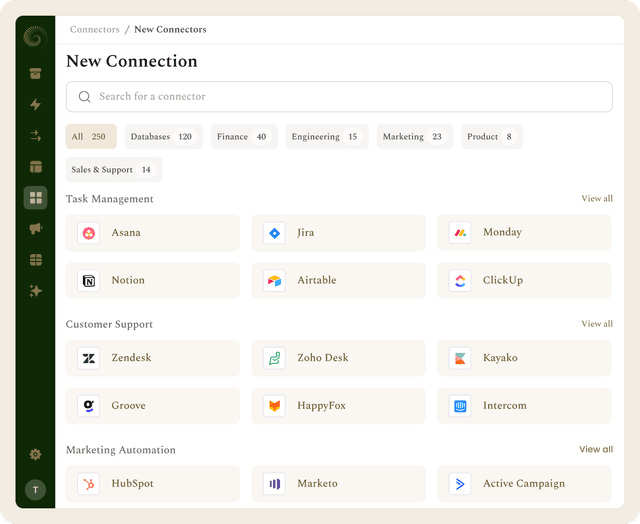Screen dimensions: 640x524
Task: Click the Customer Support section heading
Action: click(109, 324)
